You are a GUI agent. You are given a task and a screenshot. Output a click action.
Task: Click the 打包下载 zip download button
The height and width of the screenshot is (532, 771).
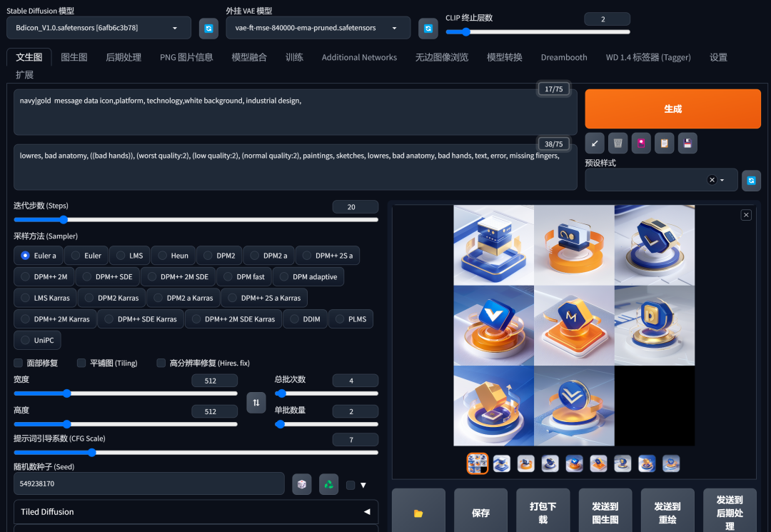pyautogui.click(x=543, y=513)
